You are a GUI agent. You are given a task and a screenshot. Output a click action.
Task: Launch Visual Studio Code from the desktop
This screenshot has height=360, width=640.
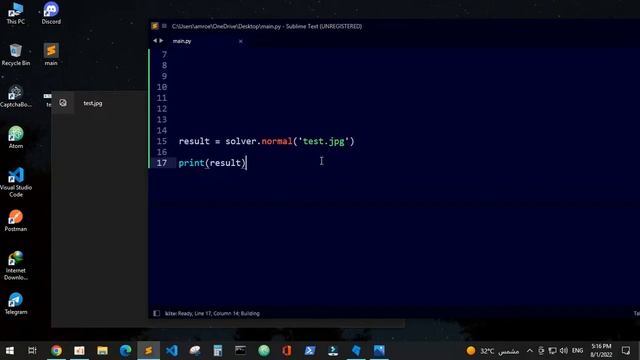[16, 182]
